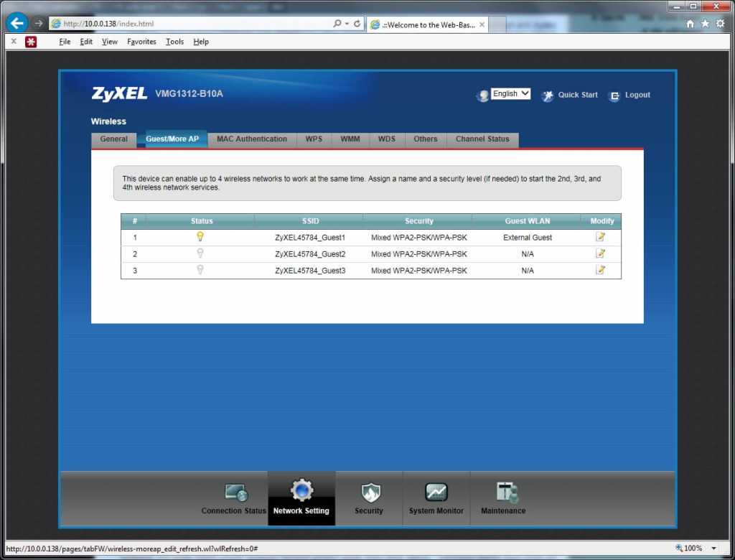Open the System Monitor section
The image size is (735, 560).
tap(436, 499)
